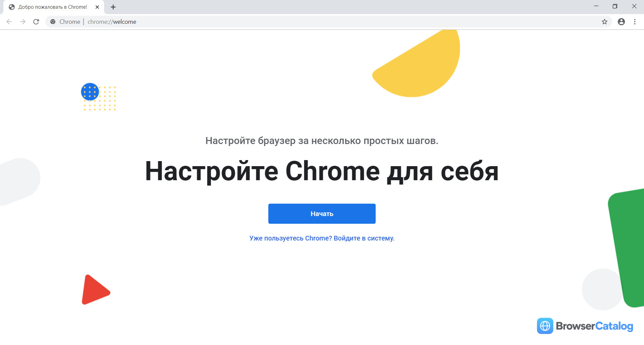This screenshot has height=345, width=644.
Task: Open a new tab with the plus button
Action: 113,7
